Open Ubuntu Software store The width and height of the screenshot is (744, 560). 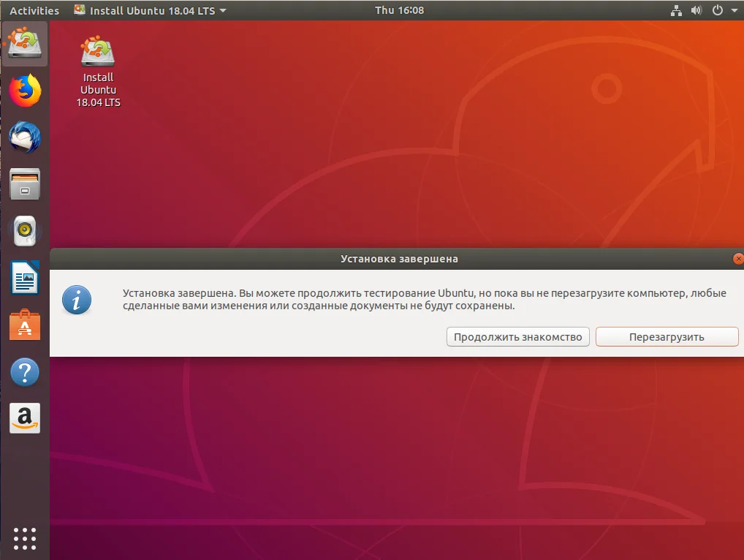(x=25, y=325)
